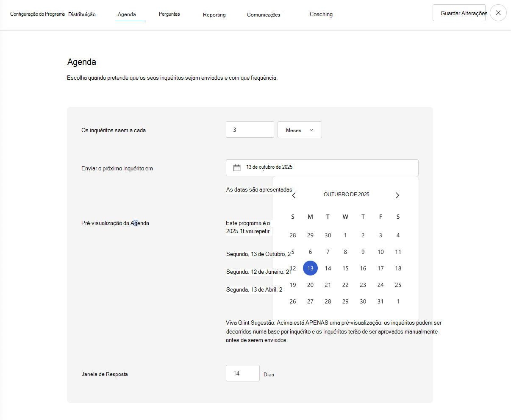Select the survey frequency input showing 3
This screenshot has width=511, height=420.
pos(250,129)
